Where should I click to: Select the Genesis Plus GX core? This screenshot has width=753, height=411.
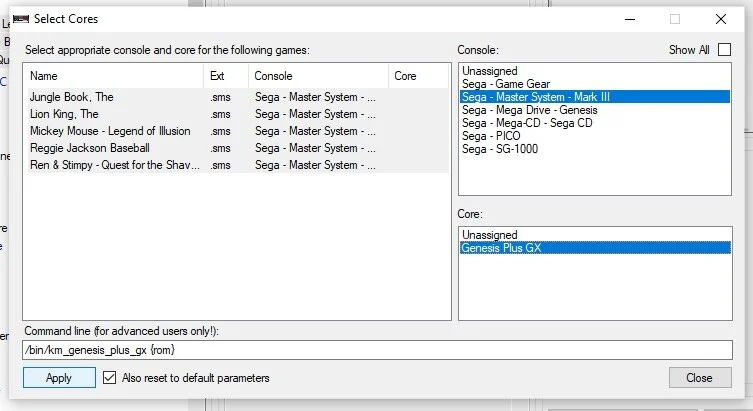[595, 248]
